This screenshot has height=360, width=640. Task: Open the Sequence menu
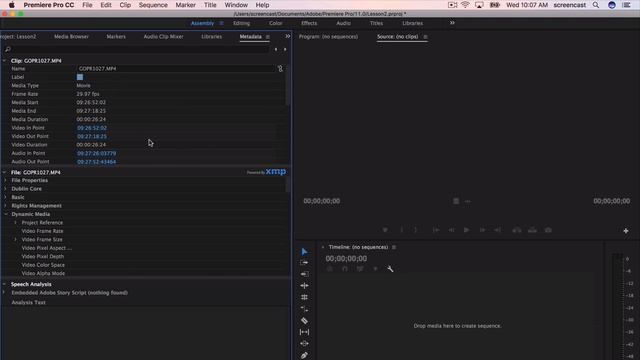[153, 5]
